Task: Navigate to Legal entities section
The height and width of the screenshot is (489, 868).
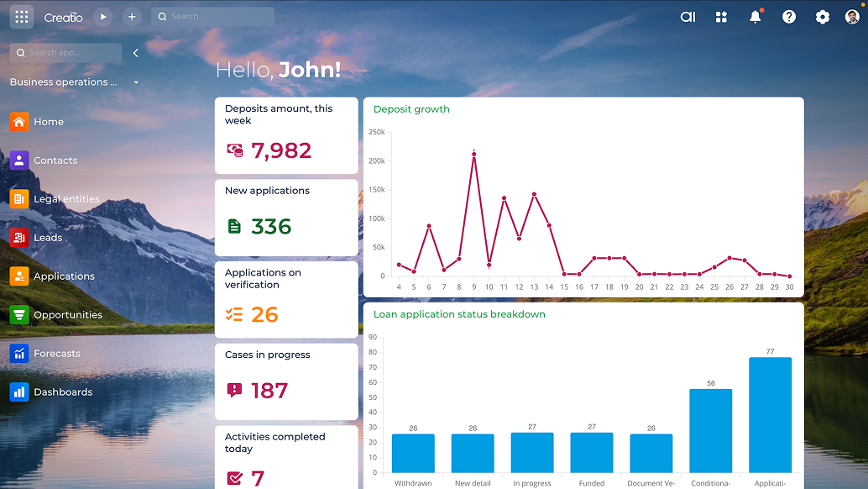Action: coord(66,199)
